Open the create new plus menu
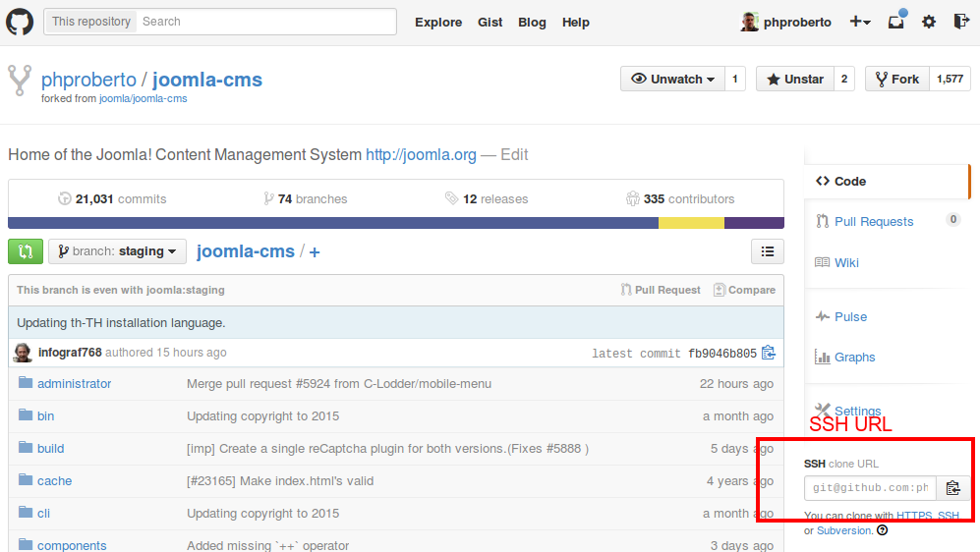Screen dimensions: 980x552 pos(860,22)
